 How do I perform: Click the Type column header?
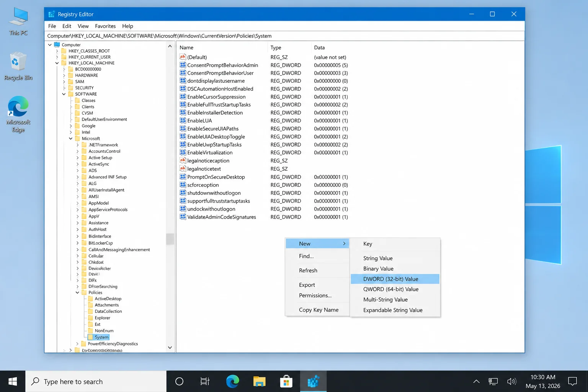[289, 47]
